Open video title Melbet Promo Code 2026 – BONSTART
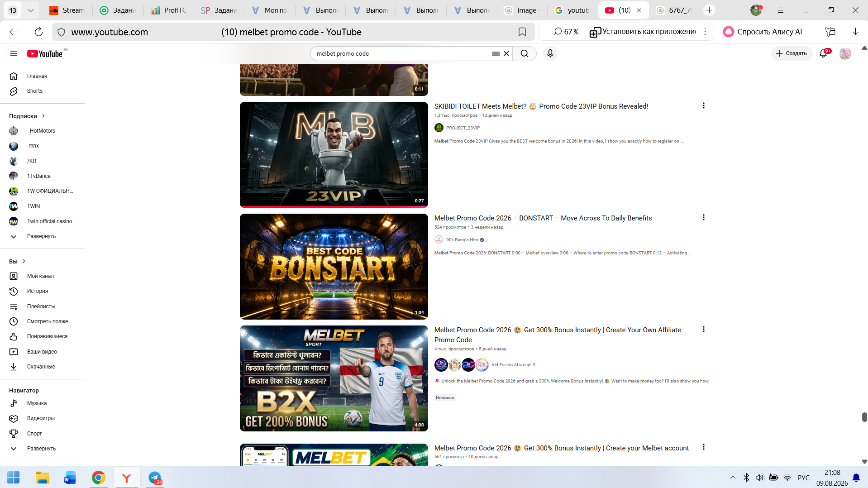This screenshot has width=868, height=488. tap(543, 218)
